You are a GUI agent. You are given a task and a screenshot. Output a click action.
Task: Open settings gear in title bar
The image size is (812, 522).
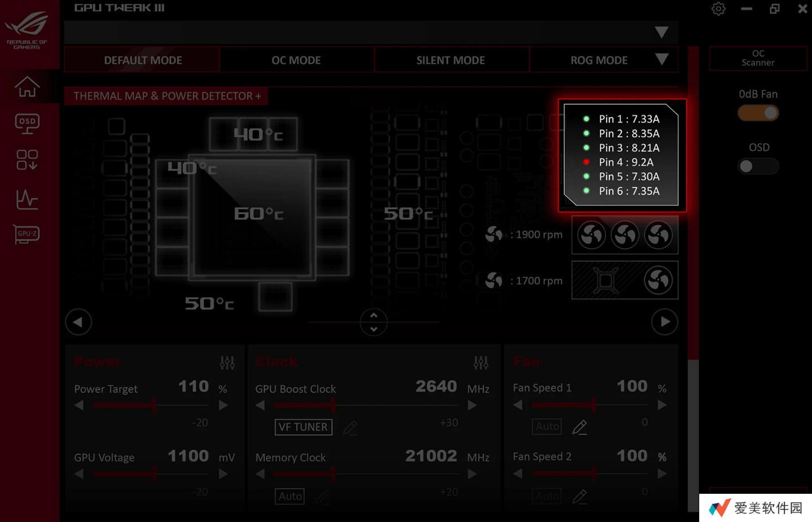(x=718, y=8)
